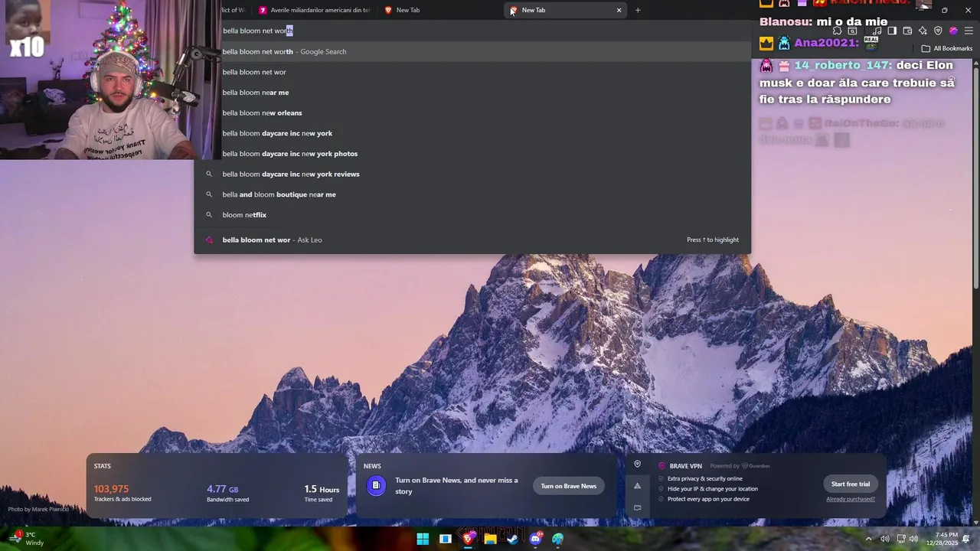
Task: Click the video camera icon on VPN card
Action: coord(637,507)
